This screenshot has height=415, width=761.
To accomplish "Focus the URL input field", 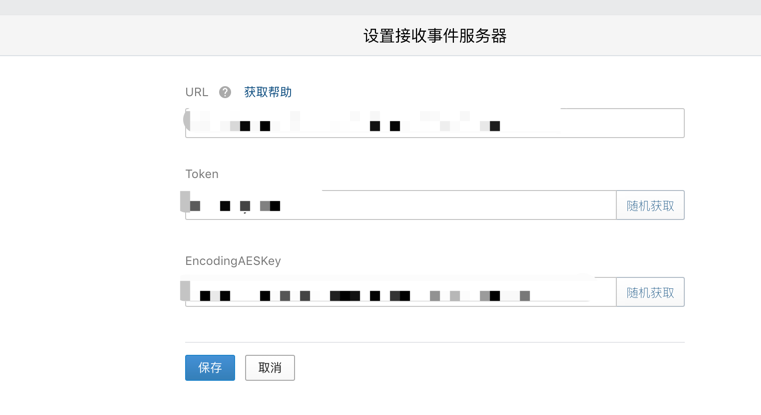I will pos(434,123).
